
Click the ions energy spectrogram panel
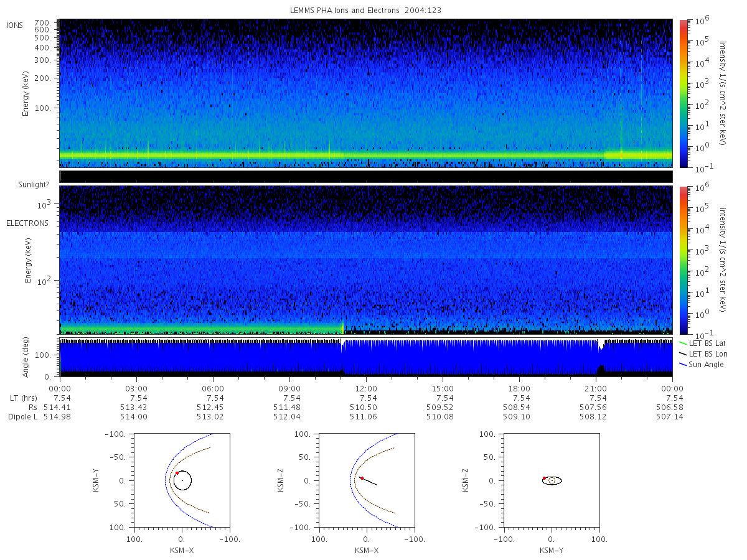(x=366, y=93)
